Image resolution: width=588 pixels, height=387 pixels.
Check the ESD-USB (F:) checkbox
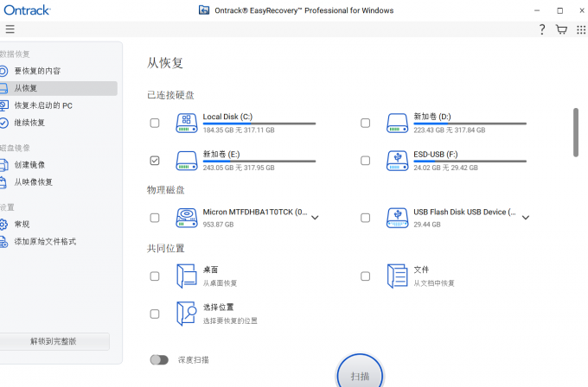click(365, 161)
